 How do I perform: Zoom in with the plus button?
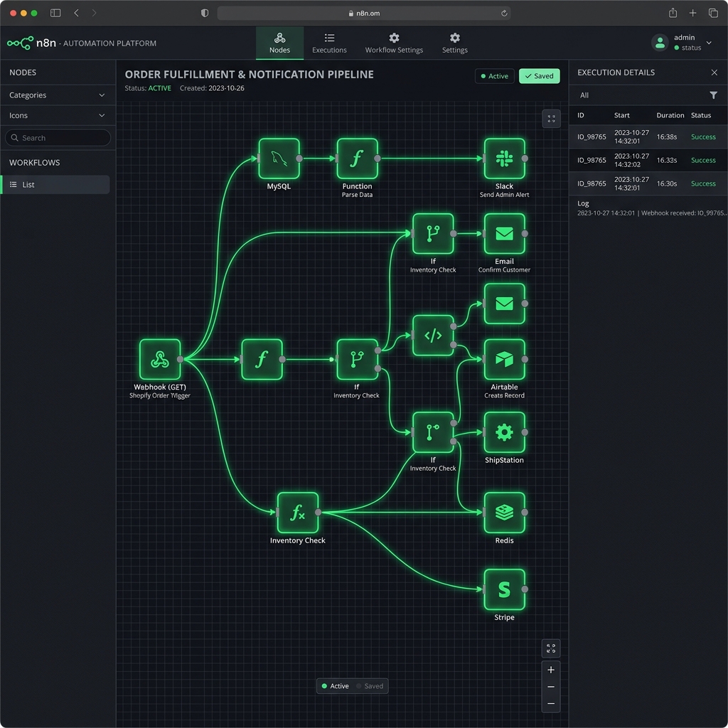point(551,670)
